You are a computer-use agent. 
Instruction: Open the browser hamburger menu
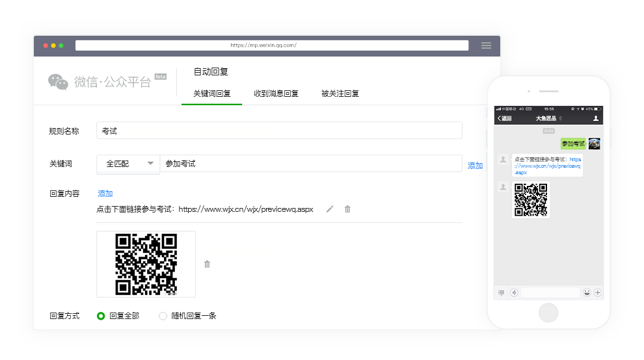[486, 45]
